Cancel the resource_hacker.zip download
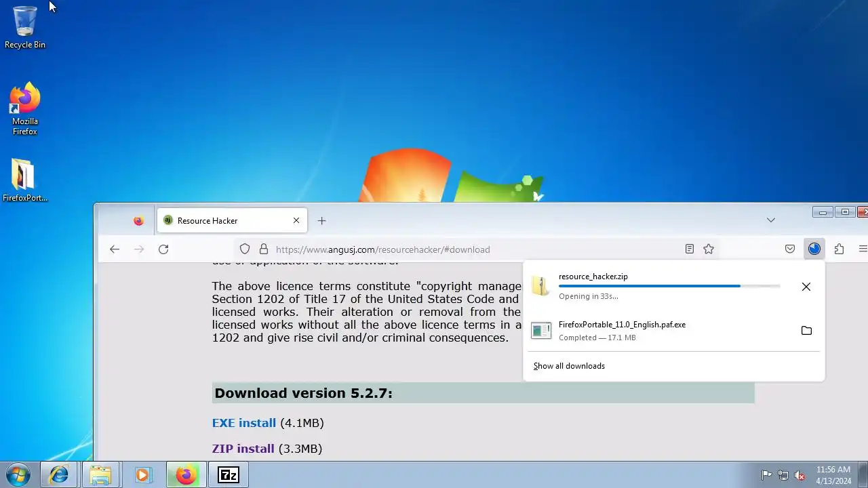868x488 pixels. pyautogui.click(x=806, y=287)
